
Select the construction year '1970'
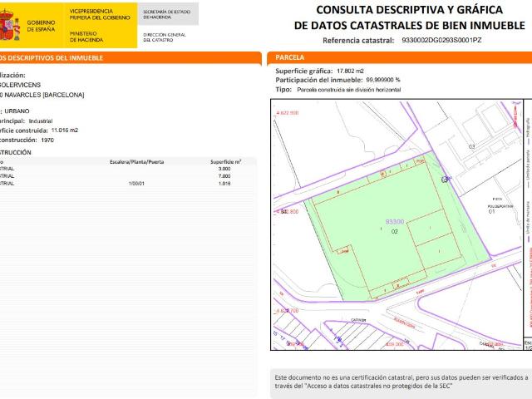coord(47,140)
